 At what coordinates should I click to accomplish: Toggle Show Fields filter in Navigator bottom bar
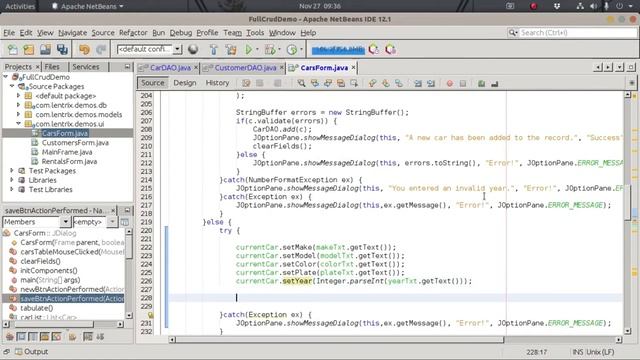(x=21, y=336)
